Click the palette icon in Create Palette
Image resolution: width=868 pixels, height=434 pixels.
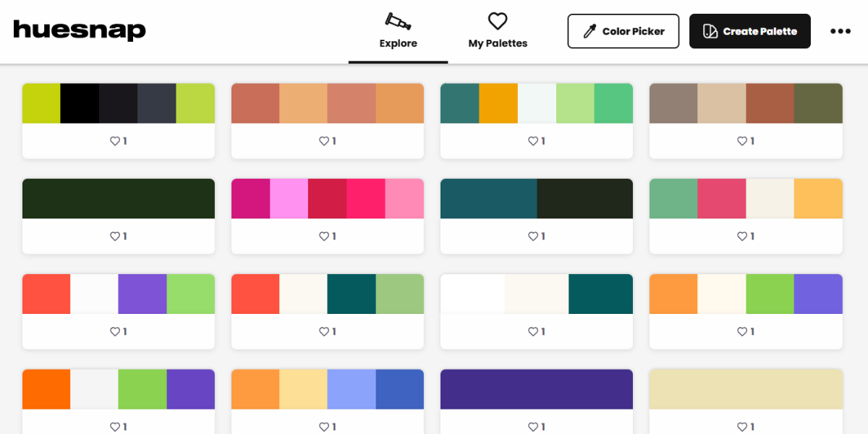(x=710, y=31)
